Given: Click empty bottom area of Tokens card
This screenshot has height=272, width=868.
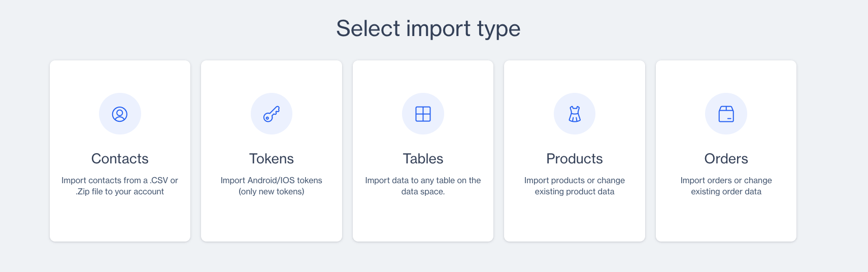Looking at the screenshot, I should point(272,221).
